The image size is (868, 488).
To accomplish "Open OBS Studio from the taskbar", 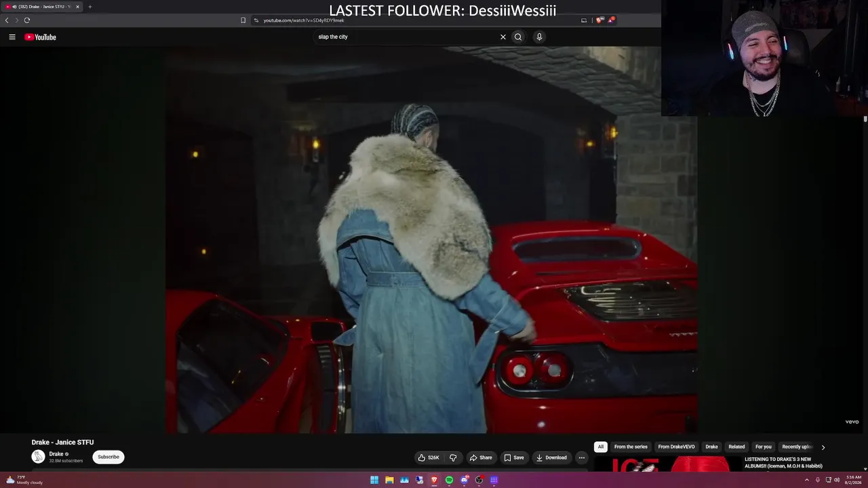I will [x=479, y=481].
